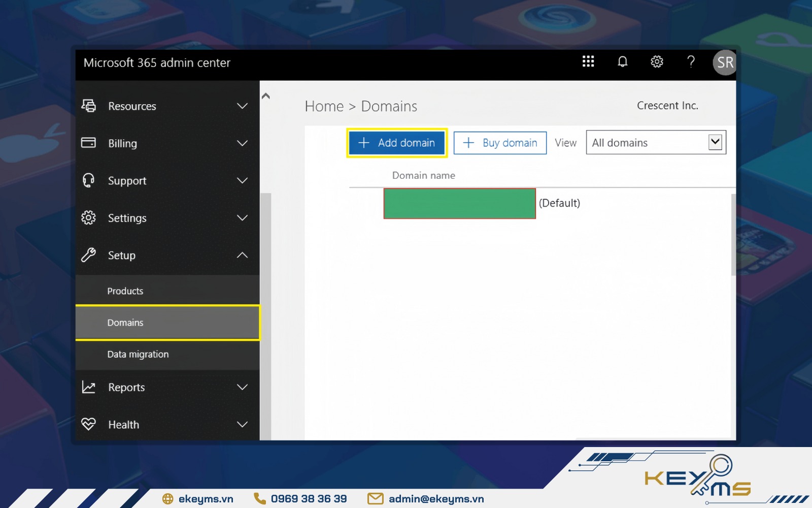
Task: Click the Reports chart icon
Action: pos(89,387)
